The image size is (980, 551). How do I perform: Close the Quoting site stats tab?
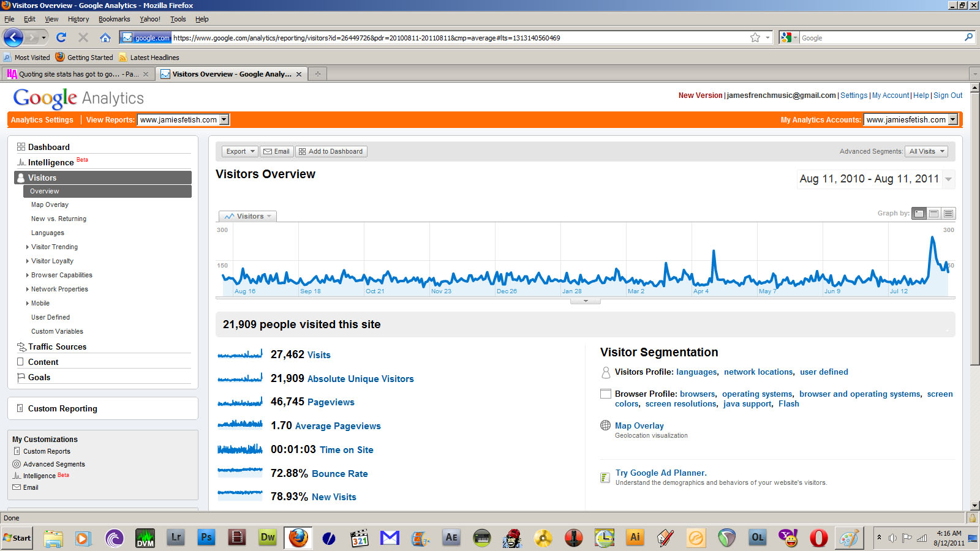[x=146, y=74]
